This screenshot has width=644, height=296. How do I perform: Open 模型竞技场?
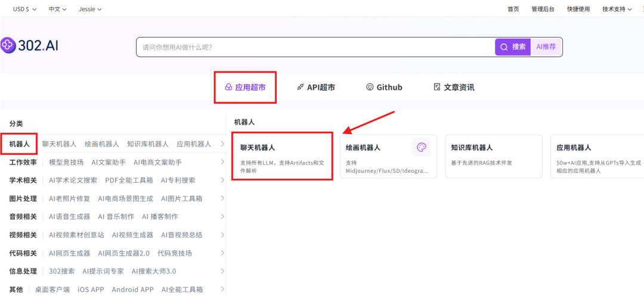click(x=66, y=162)
